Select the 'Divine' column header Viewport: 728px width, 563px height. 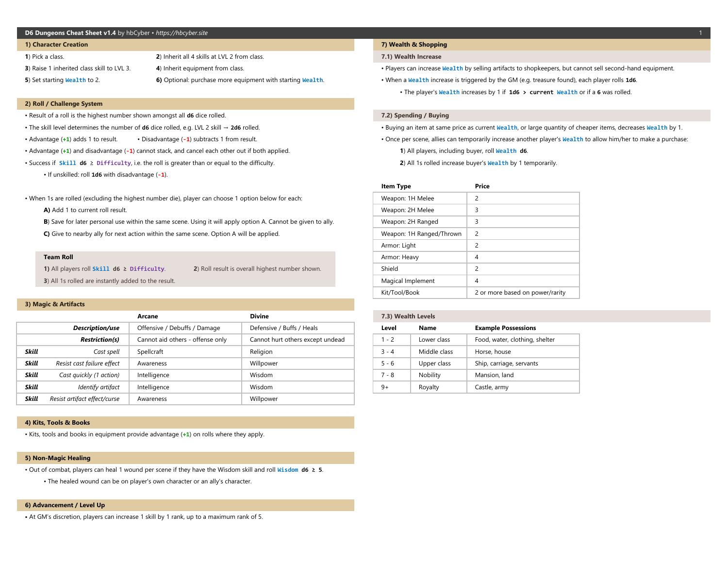pos(259,316)
